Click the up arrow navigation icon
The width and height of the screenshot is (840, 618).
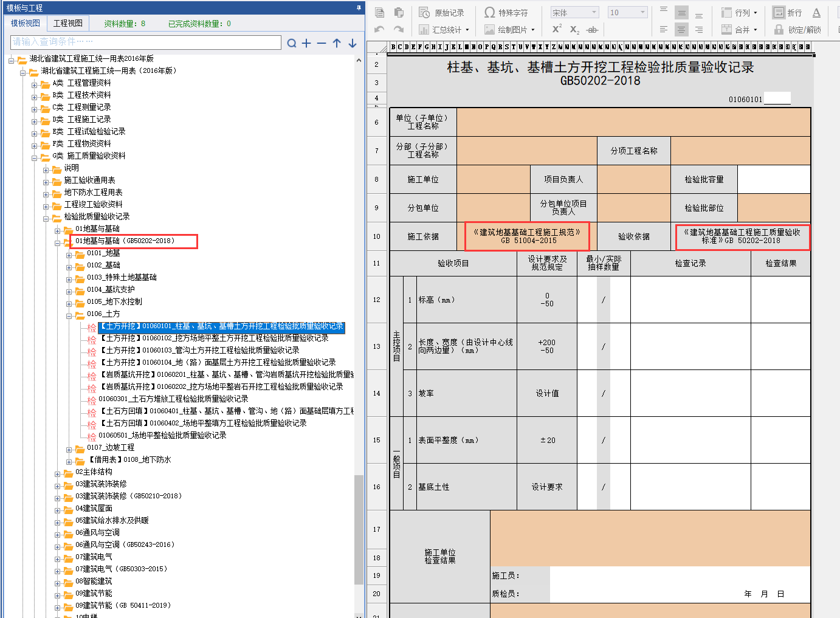(x=337, y=43)
